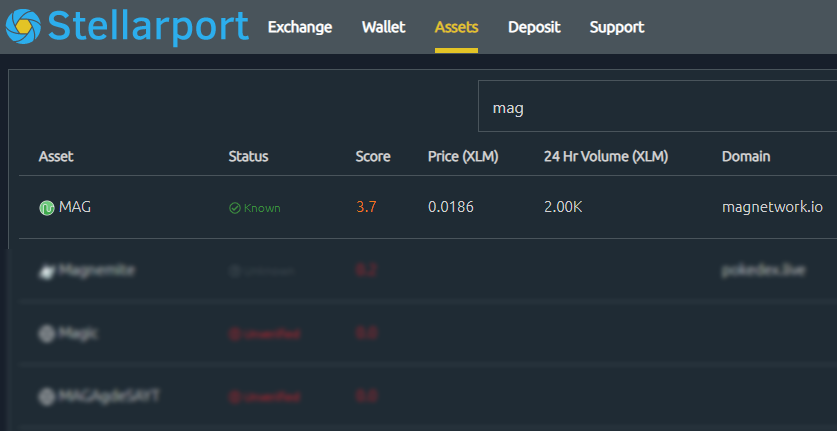Sort by the Score column header
Screen dimensions: 837x431
[x=373, y=156]
